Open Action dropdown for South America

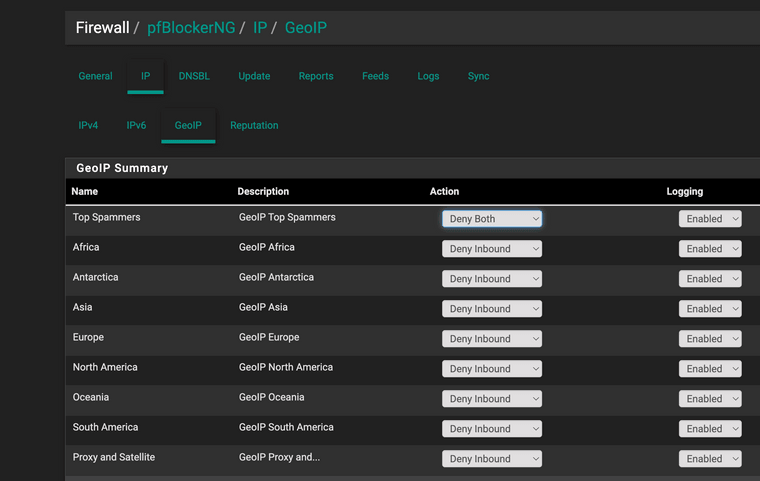[491, 429]
